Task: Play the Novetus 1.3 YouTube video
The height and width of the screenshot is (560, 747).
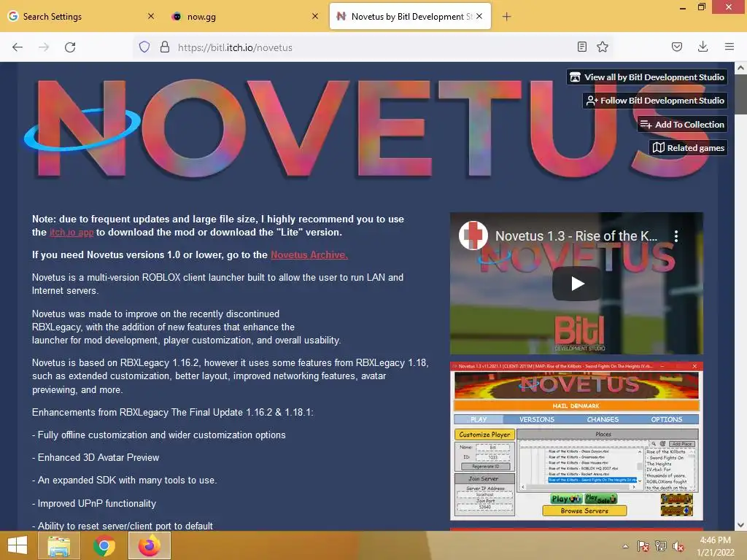Action: (x=576, y=284)
